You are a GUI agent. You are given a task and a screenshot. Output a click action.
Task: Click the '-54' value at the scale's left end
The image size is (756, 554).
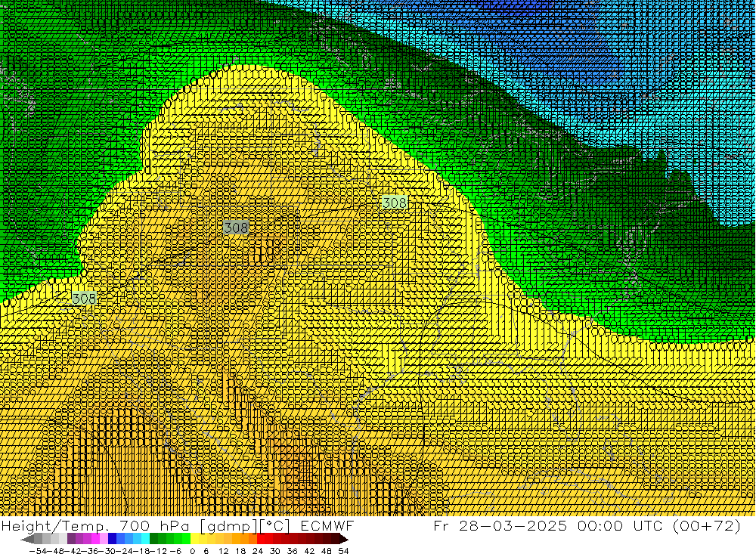(38, 551)
